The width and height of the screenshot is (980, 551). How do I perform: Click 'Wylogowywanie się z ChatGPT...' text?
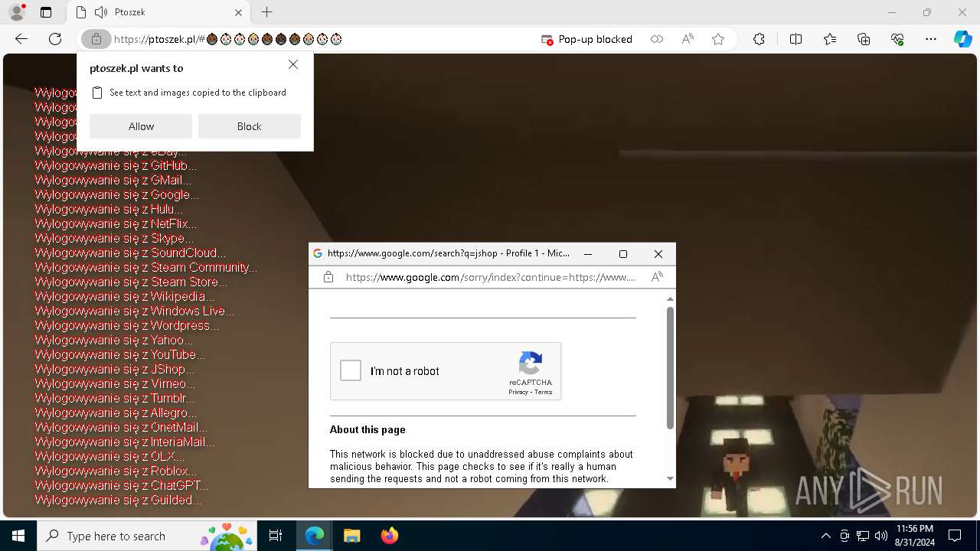[x=121, y=485]
